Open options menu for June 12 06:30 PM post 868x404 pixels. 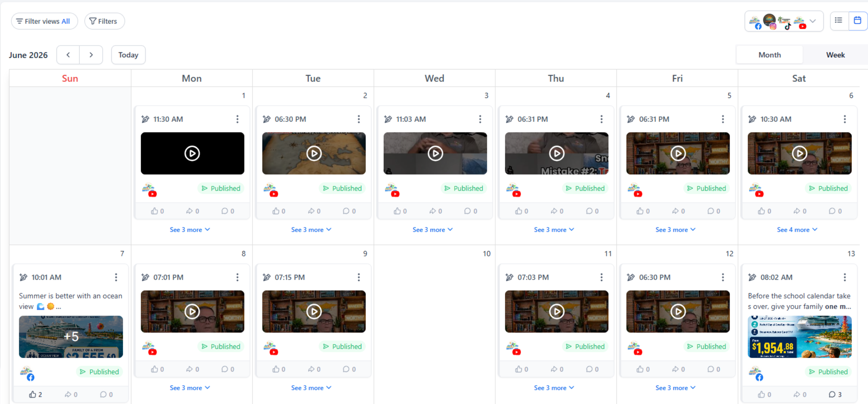[x=723, y=277]
